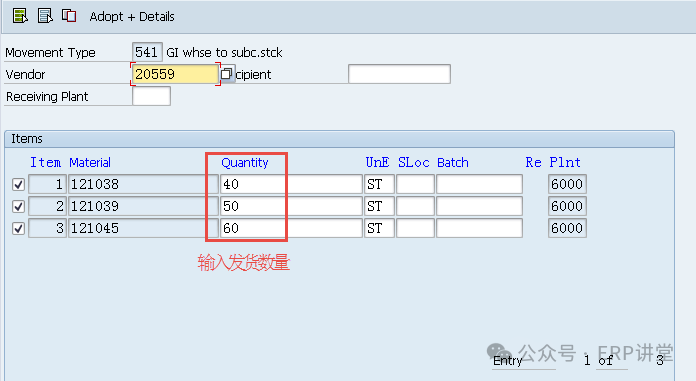Image resolution: width=696 pixels, height=381 pixels.
Task: Uncheck checkbox for item 1
Action: tap(18, 184)
